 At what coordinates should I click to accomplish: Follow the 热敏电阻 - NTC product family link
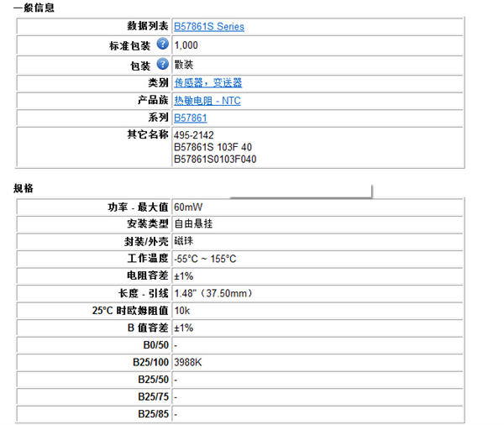(x=207, y=101)
